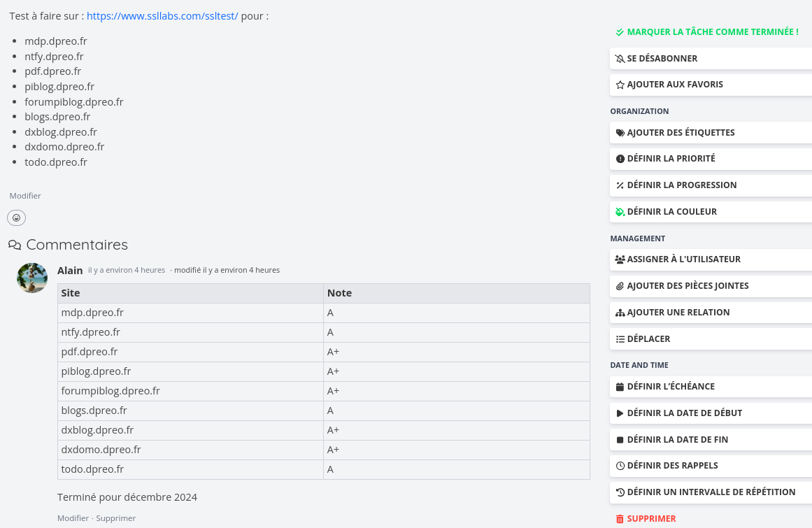
Task: Click Alain's avatar picture
Action: pyautogui.click(x=32, y=278)
